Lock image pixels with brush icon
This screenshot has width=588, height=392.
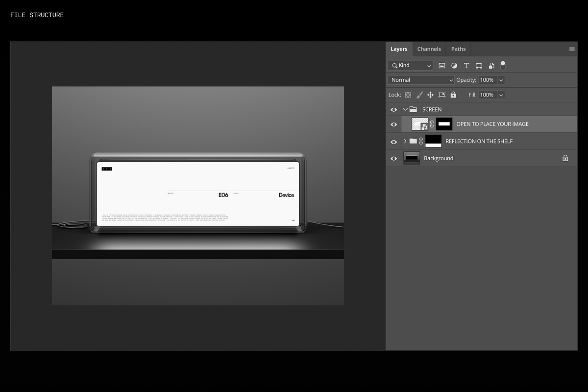419,95
